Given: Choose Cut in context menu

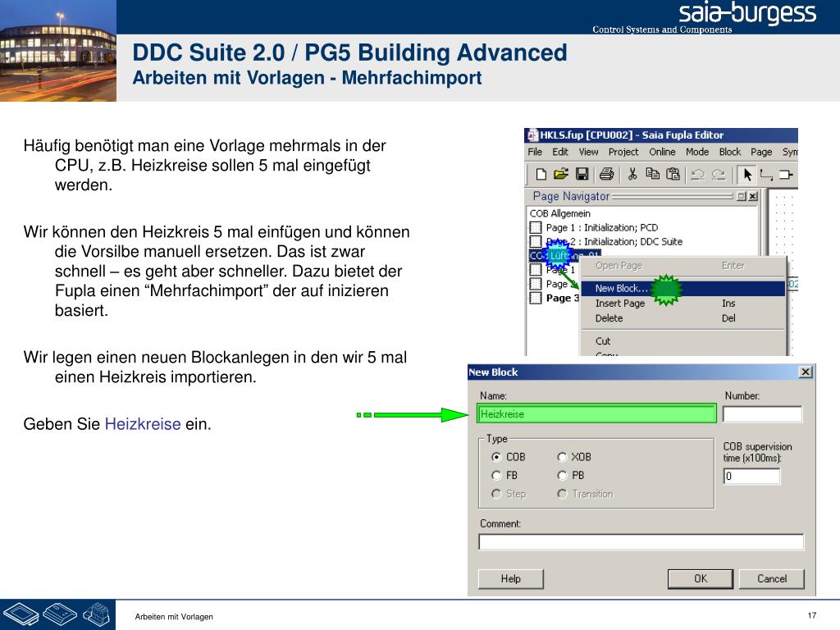Looking at the screenshot, I should (683, 341).
